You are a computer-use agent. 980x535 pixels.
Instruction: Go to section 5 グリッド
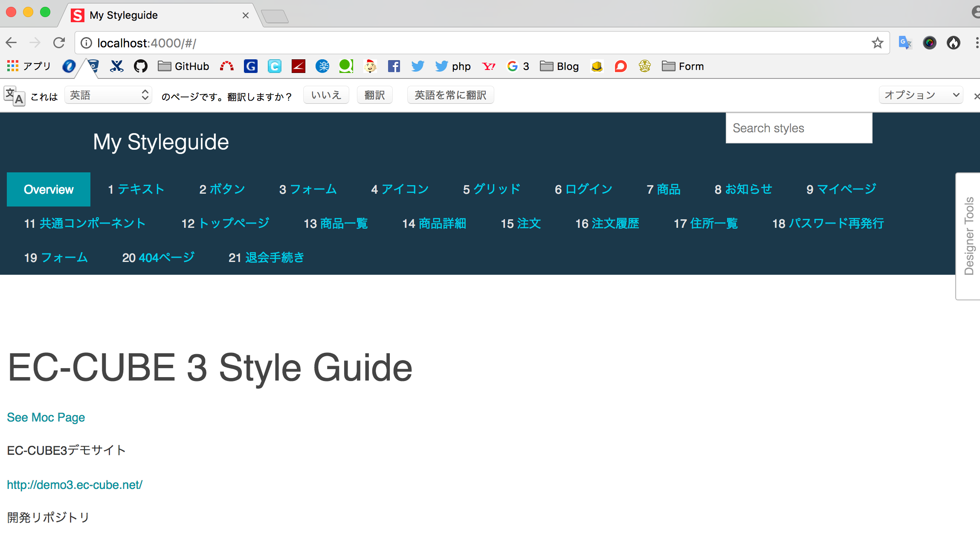pyautogui.click(x=492, y=189)
